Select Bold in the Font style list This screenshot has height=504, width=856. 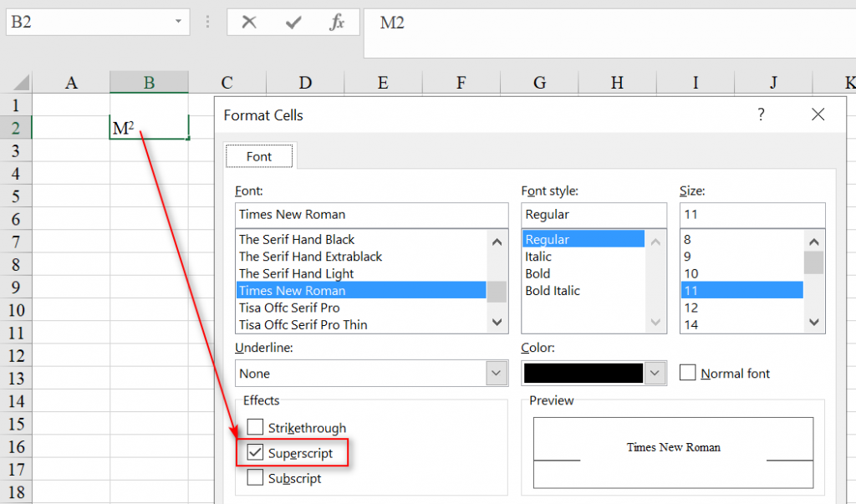click(538, 273)
